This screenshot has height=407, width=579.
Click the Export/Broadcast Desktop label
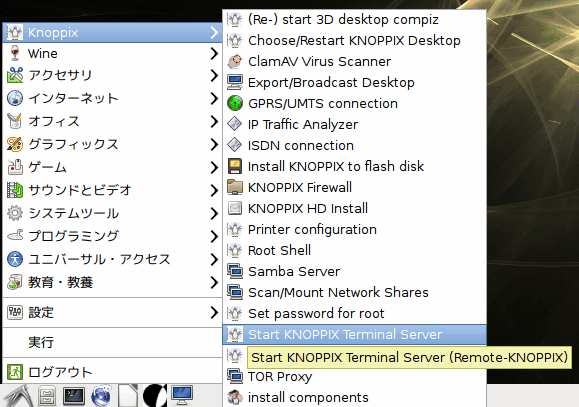point(331,82)
